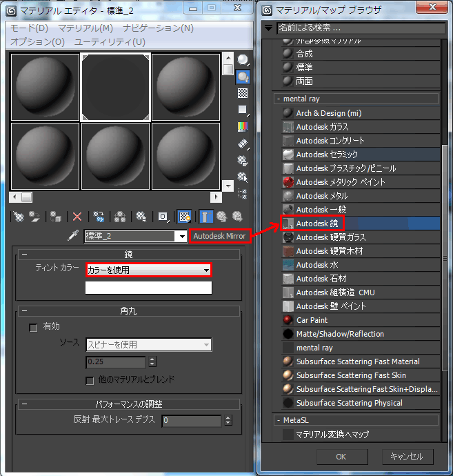This screenshot has width=453, height=476.
Task: Pick material with the eyedropper icon
Action: click(73, 235)
